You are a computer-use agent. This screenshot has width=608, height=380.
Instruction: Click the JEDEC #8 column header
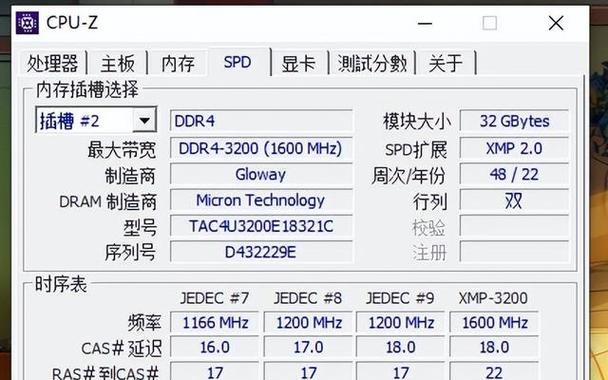pyautogui.click(x=308, y=298)
